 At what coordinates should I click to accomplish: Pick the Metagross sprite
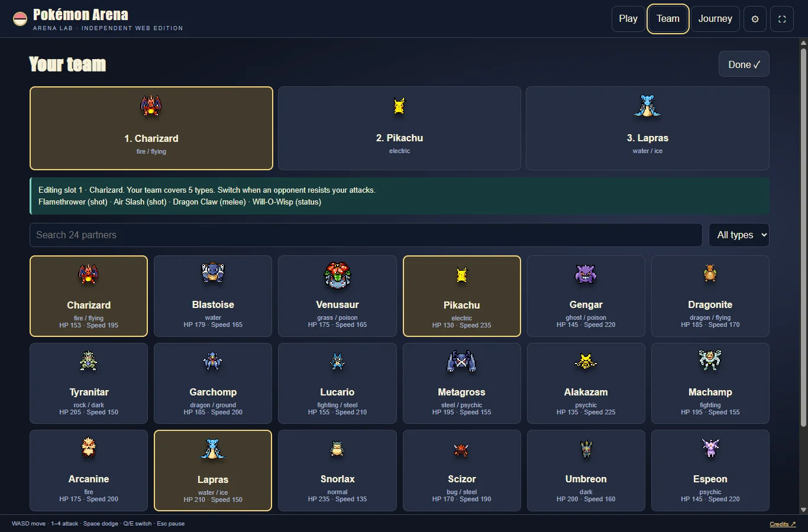tap(462, 361)
